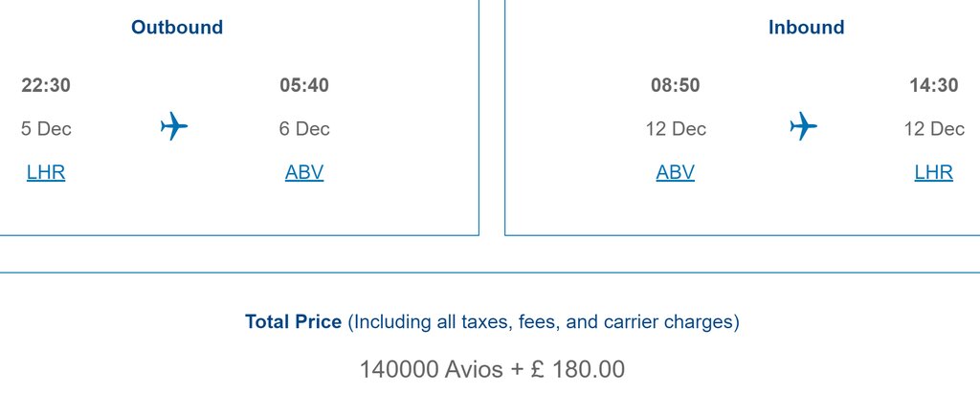Open the inbound ABV departure airport link

[x=675, y=172]
